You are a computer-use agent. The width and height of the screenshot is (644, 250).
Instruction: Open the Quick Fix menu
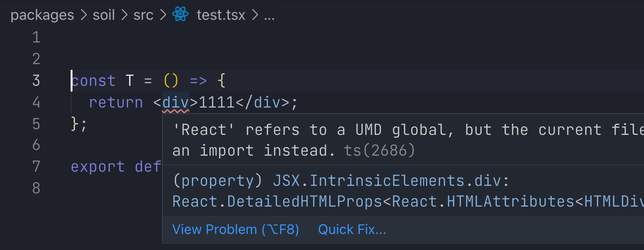pyautogui.click(x=352, y=230)
